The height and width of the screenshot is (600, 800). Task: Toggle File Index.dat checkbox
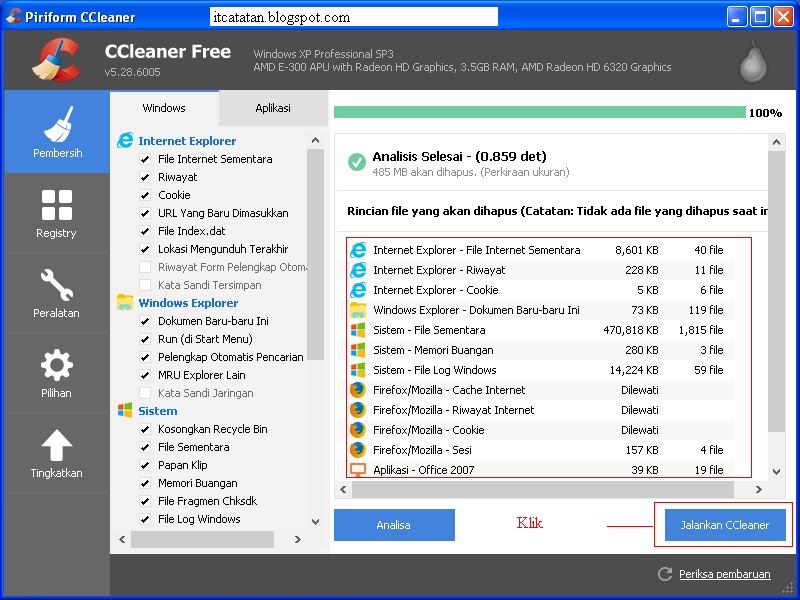point(145,231)
